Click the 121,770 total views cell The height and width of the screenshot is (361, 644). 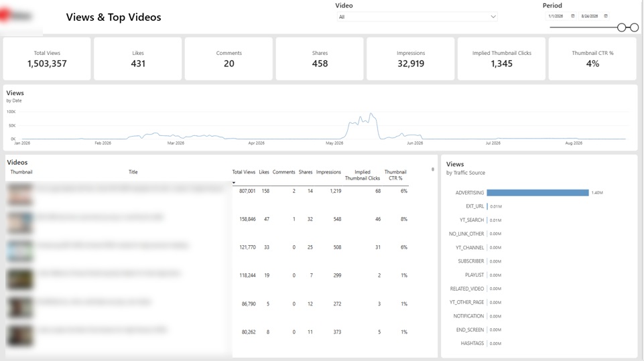click(248, 247)
